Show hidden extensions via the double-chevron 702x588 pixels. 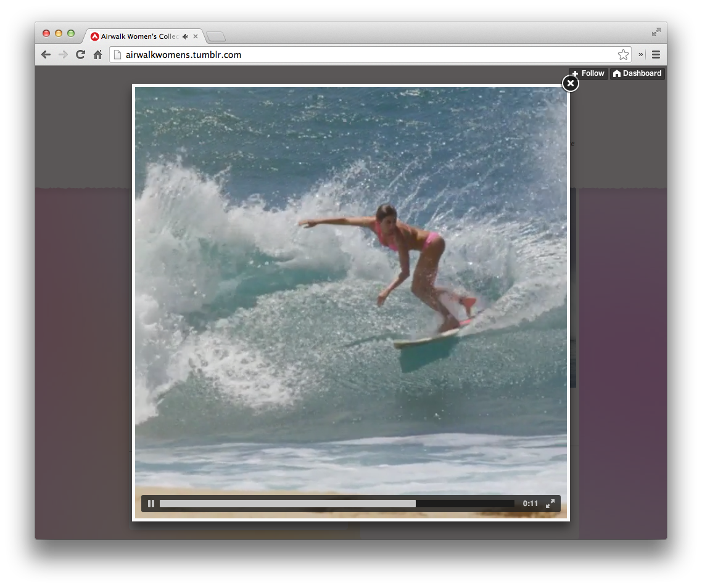click(641, 54)
